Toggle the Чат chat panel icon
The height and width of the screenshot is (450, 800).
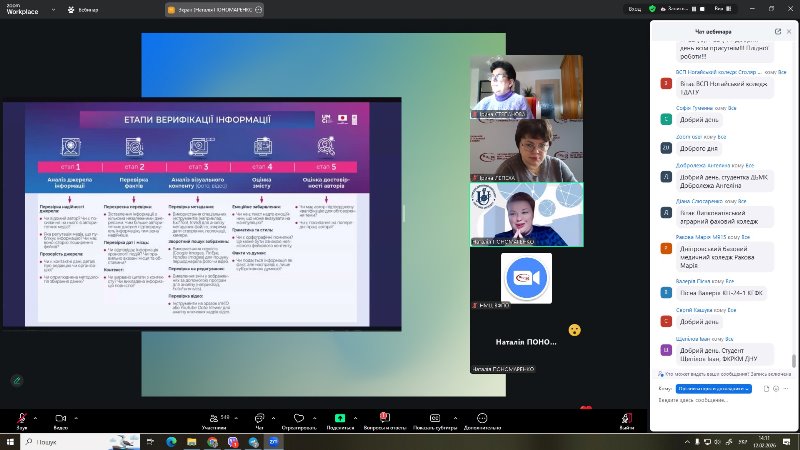tap(259, 416)
